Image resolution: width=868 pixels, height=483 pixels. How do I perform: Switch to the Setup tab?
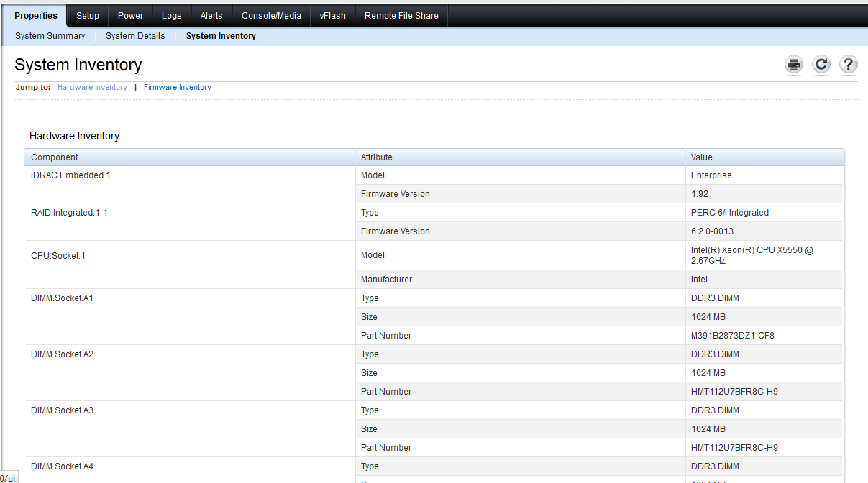point(87,15)
